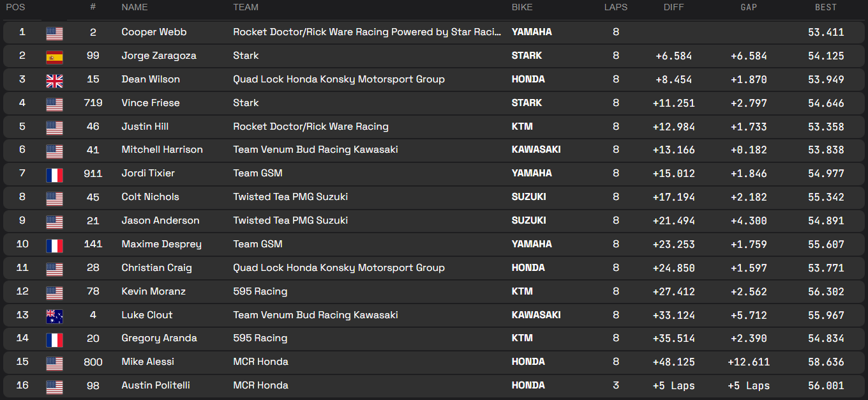Click Austin Politelli's +5 Laps diff value
Screen dimensions: 868x400
(673, 385)
